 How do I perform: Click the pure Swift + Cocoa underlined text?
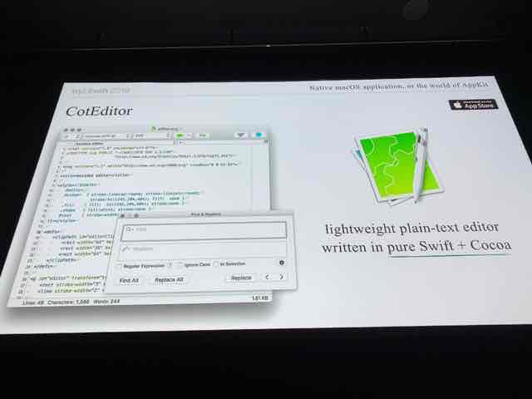coord(449,246)
